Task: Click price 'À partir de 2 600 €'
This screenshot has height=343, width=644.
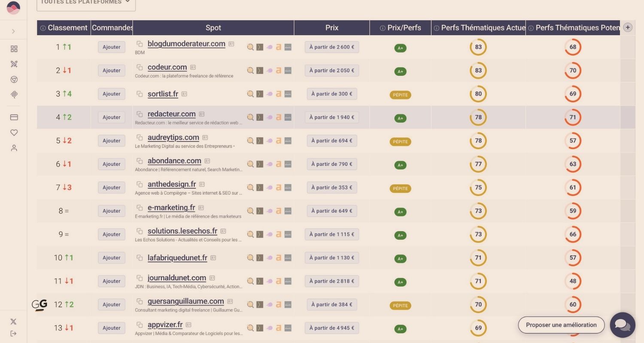Action: (x=332, y=47)
